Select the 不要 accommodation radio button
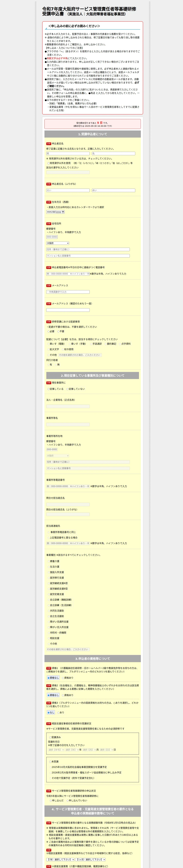 59,332
